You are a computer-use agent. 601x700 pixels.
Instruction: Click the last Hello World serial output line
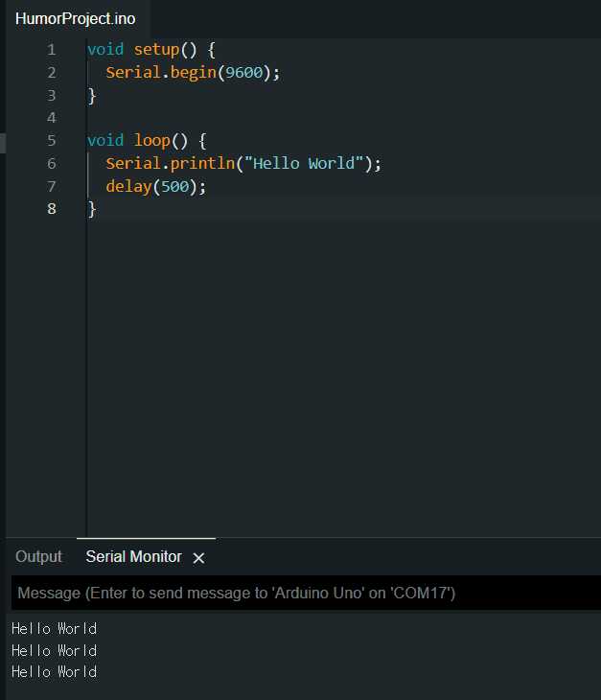tap(54, 672)
